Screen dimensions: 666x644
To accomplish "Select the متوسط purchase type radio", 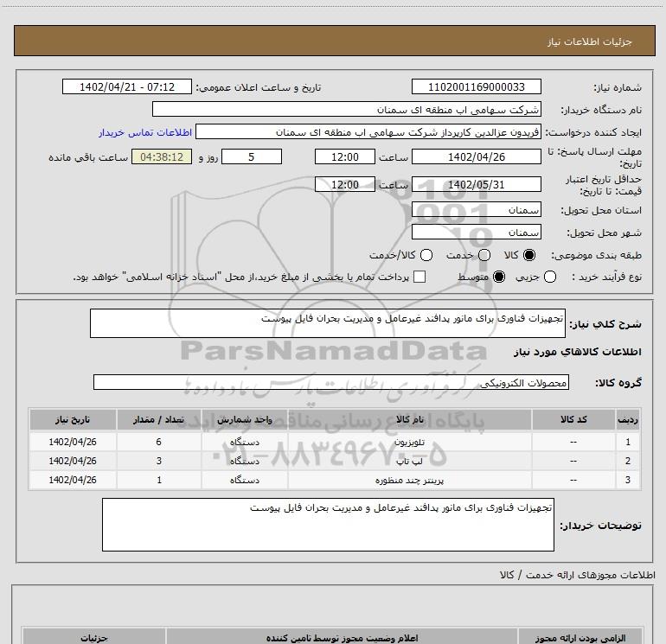I will (x=499, y=277).
